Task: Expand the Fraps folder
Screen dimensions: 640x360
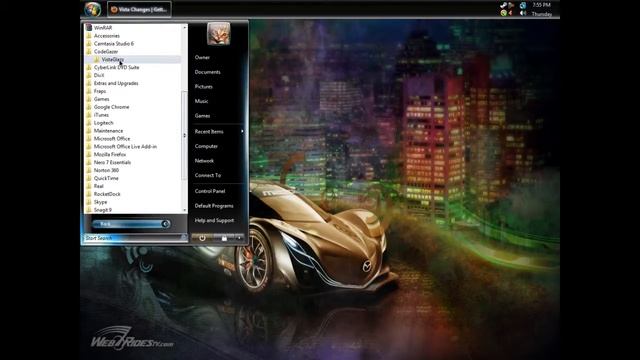Action: (x=100, y=91)
